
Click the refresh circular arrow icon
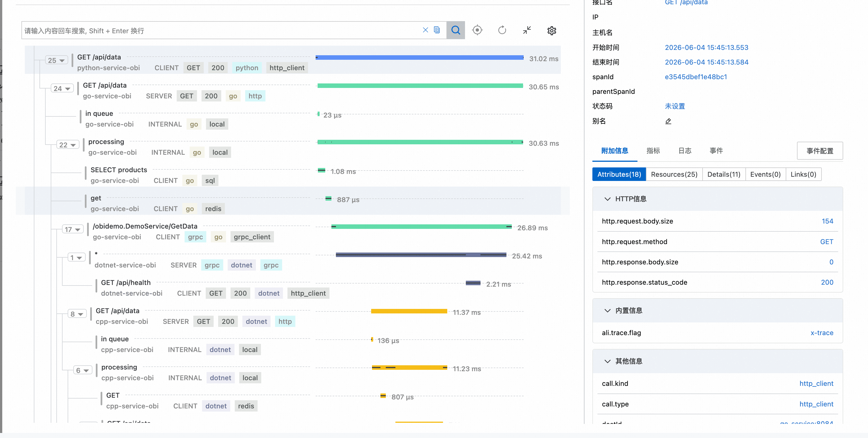tap(502, 30)
